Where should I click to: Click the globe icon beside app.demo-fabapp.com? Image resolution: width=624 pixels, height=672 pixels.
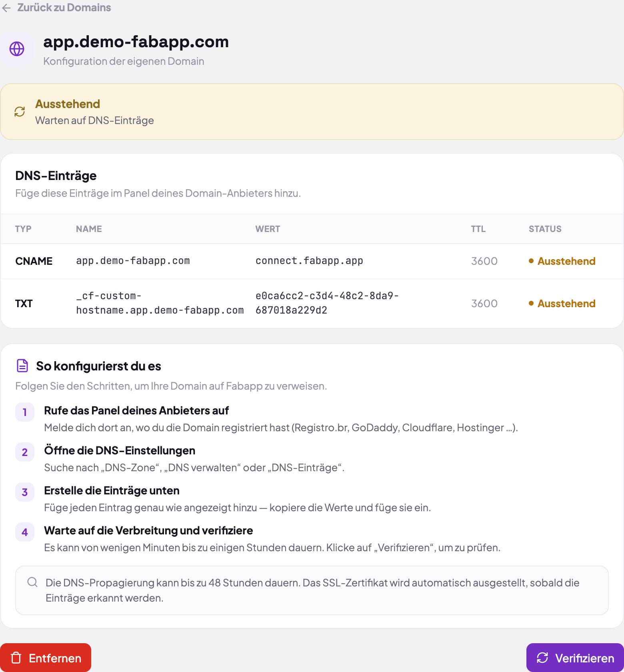[x=17, y=49]
